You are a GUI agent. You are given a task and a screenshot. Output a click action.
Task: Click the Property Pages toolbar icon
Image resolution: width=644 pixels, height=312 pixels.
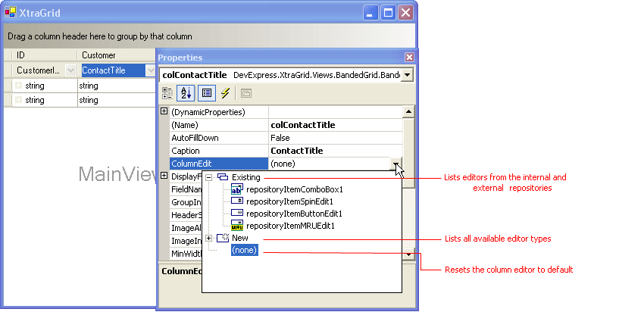click(245, 93)
